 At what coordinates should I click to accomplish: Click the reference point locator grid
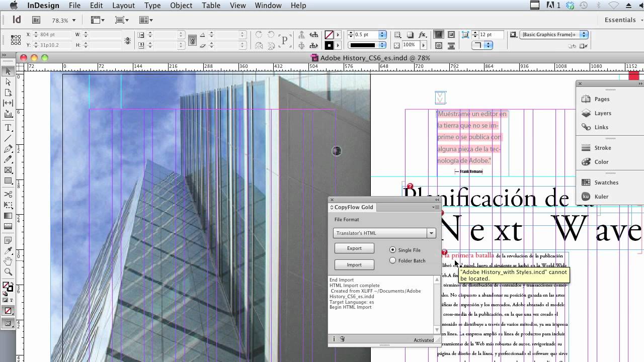[x=16, y=39]
